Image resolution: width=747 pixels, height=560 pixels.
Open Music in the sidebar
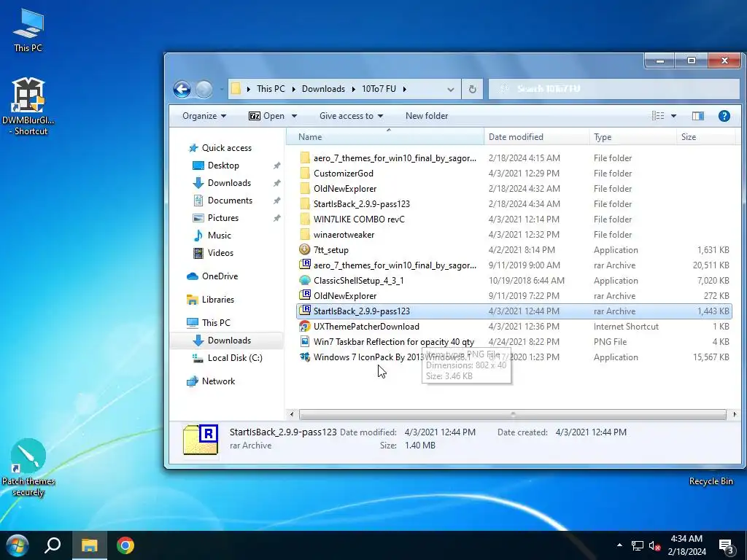(x=212, y=236)
